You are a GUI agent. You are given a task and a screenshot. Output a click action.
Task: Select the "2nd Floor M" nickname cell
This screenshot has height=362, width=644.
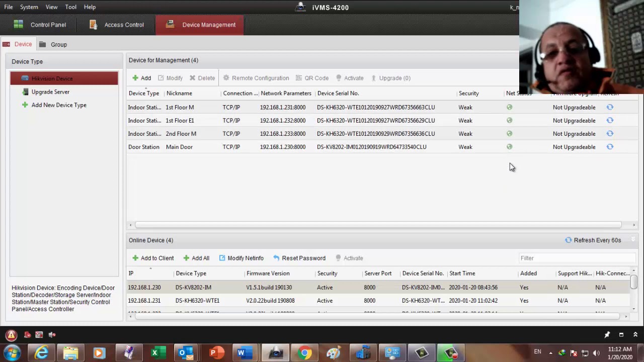coord(181,134)
